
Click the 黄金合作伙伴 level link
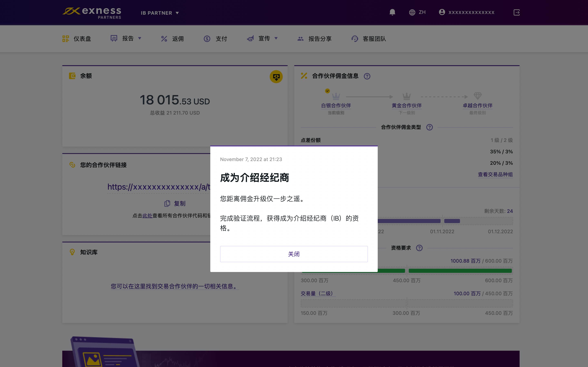(x=406, y=106)
